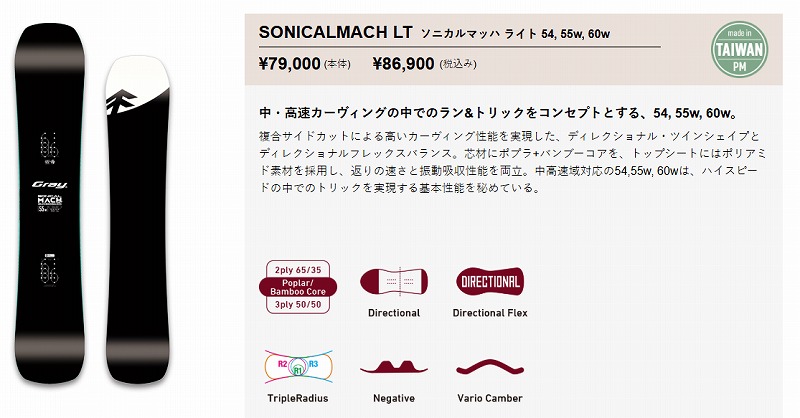Viewport: 800px width, 418px height.
Task: Select the Vario Camber icon
Action: click(x=490, y=367)
